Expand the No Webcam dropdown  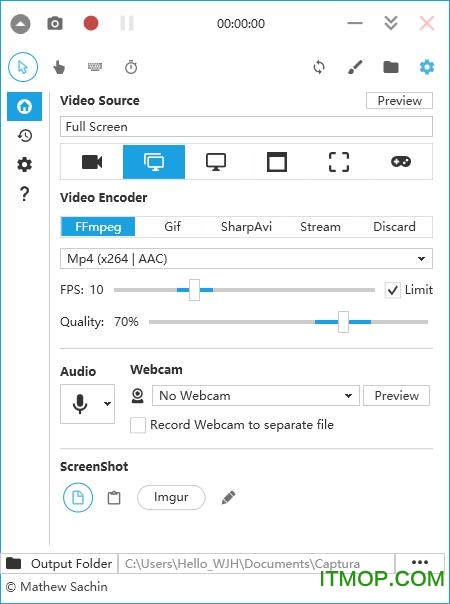coord(256,396)
